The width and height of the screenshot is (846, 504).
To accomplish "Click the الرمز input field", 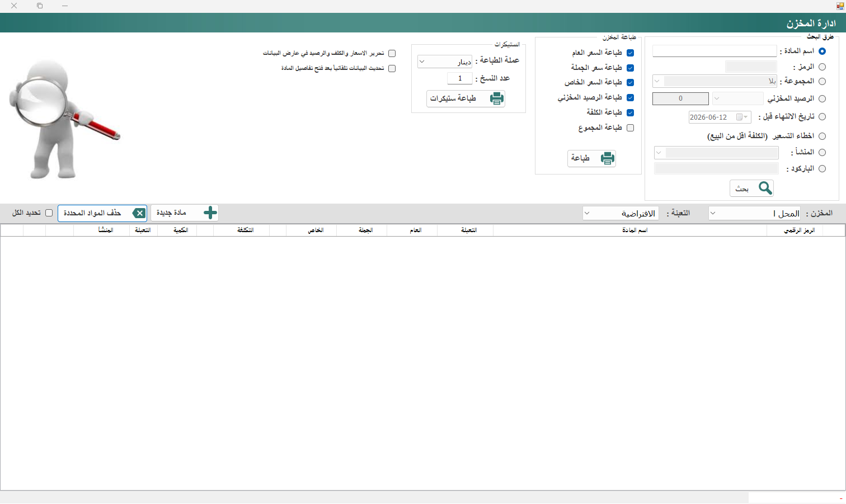I will point(751,67).
